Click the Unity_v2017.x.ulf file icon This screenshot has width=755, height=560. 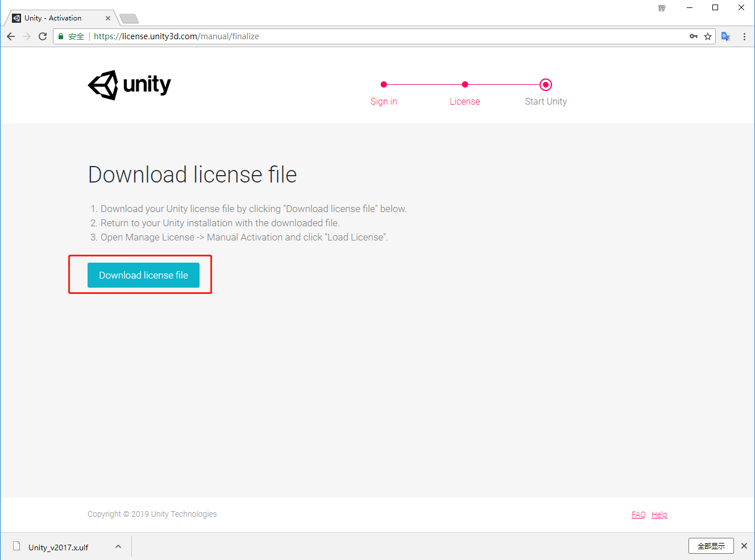click(x=16, y=546)
